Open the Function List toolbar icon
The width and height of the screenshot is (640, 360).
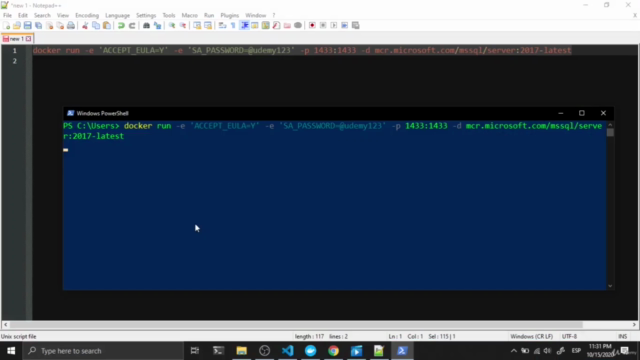click(276, 25)
